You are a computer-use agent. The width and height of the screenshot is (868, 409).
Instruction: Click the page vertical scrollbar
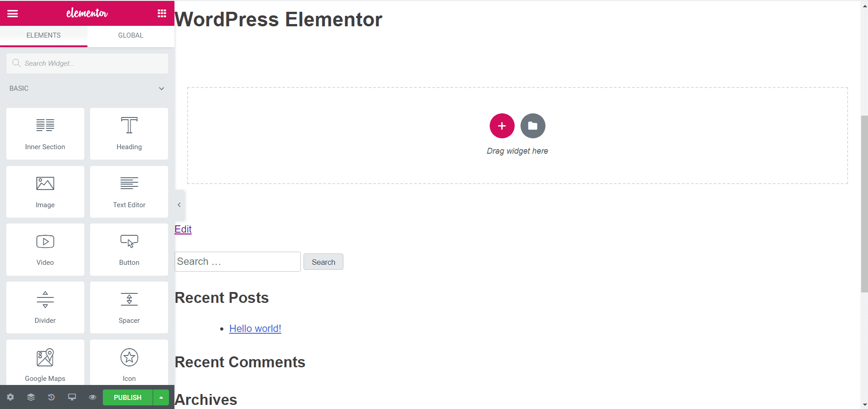pos(864,204)
